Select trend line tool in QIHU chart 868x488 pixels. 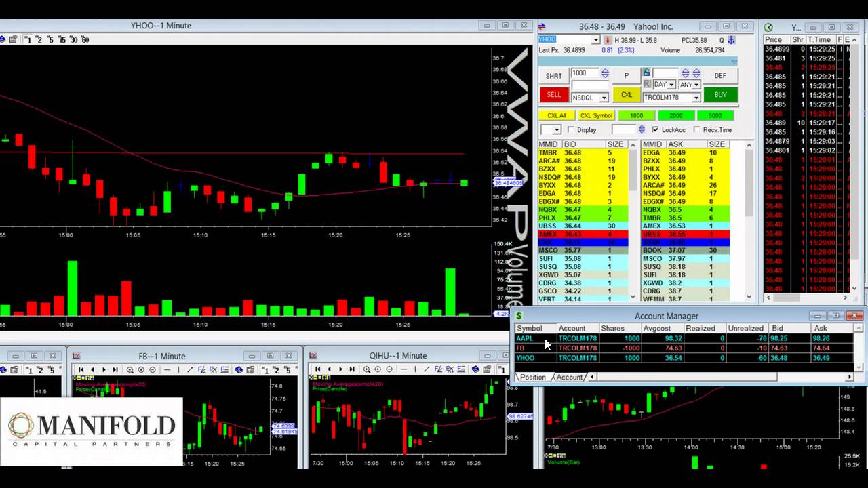(427, 369)
